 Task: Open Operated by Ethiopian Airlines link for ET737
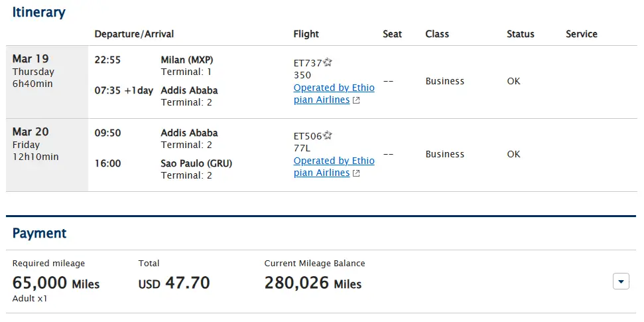tap(334, 88)
